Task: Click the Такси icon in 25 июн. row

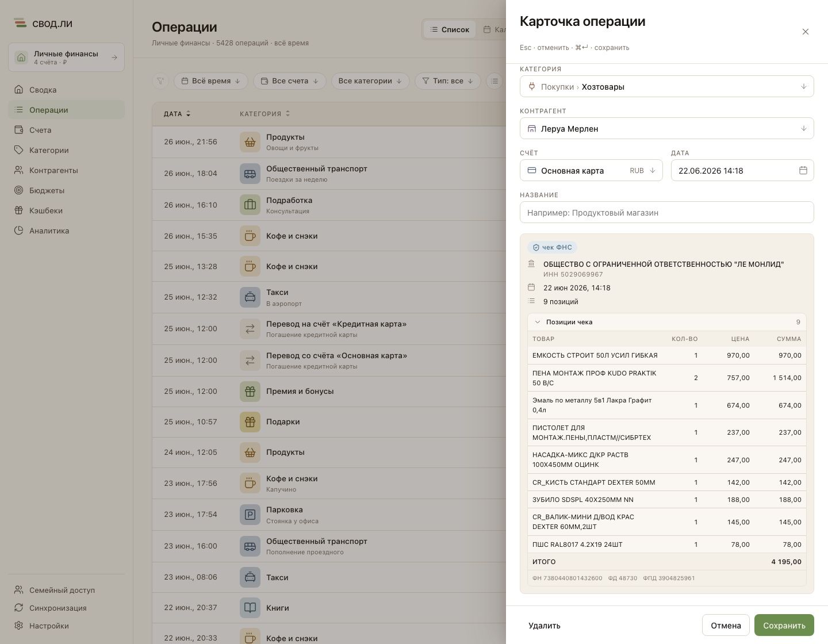Action: click(250, 297)
